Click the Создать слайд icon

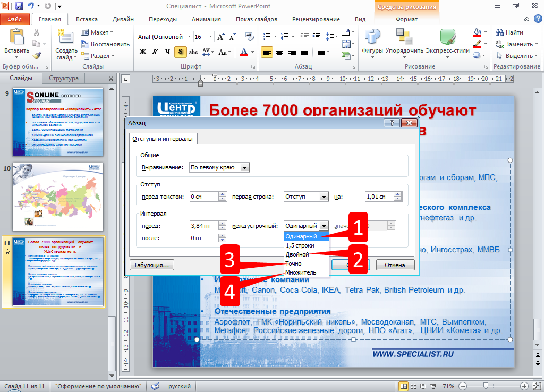66,37
